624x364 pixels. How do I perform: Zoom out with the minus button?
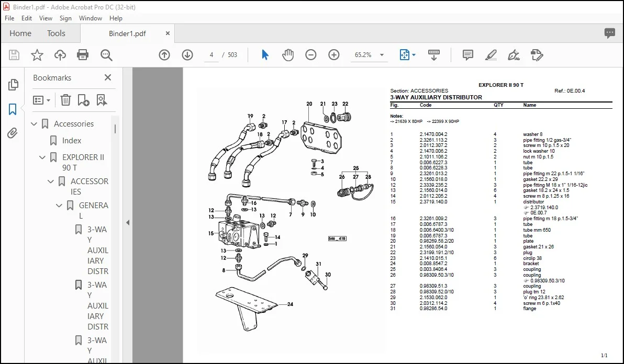(311, 55)
